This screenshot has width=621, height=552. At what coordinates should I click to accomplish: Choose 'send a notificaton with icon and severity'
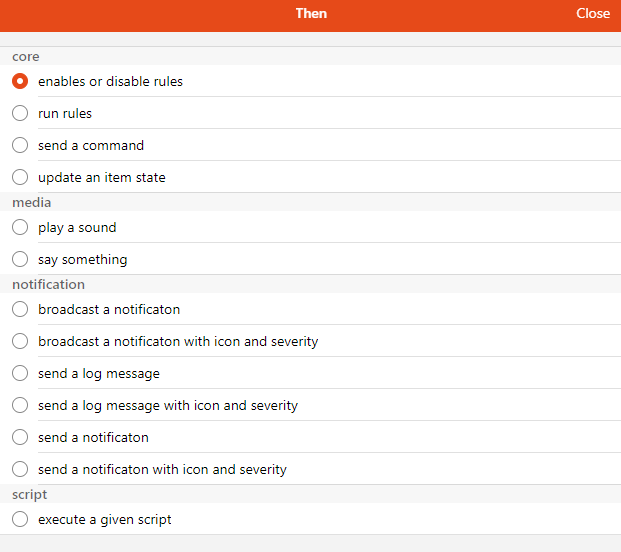tap(20, 469)
